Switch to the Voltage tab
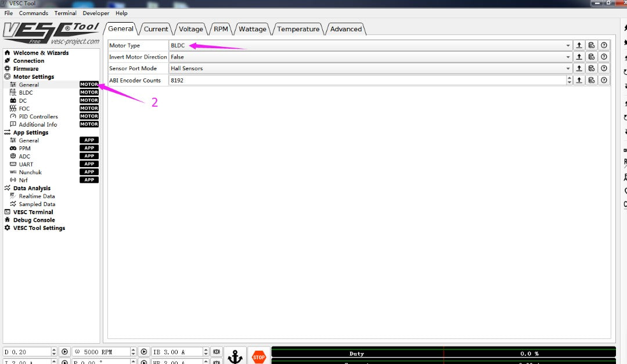This screenshot has height=364, width=627. click(191, 29)
